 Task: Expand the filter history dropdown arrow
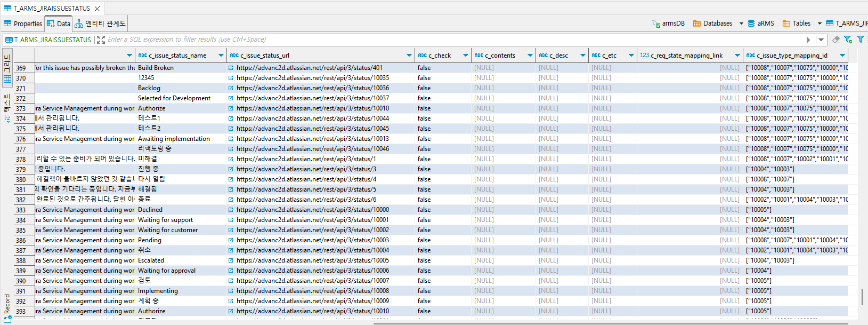(x=821, y=39)
